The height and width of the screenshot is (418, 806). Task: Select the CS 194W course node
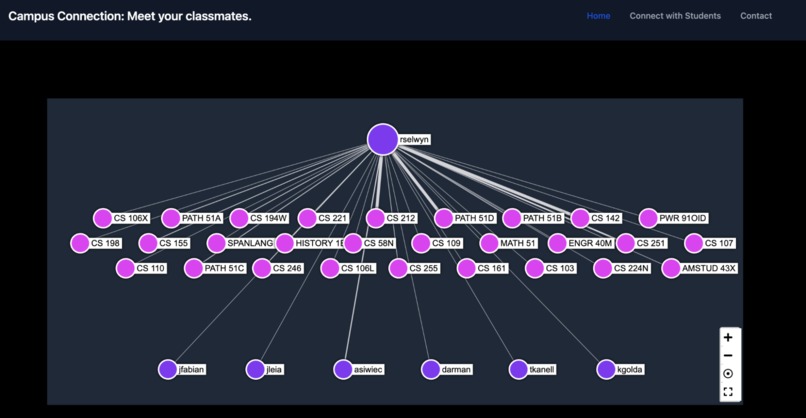click(239, 218)
